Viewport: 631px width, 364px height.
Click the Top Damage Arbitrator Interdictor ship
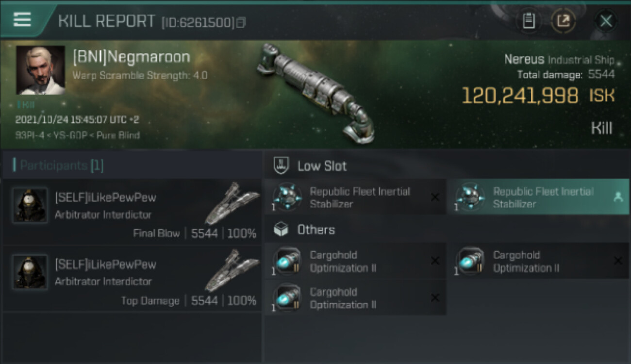tap(232, 270)
